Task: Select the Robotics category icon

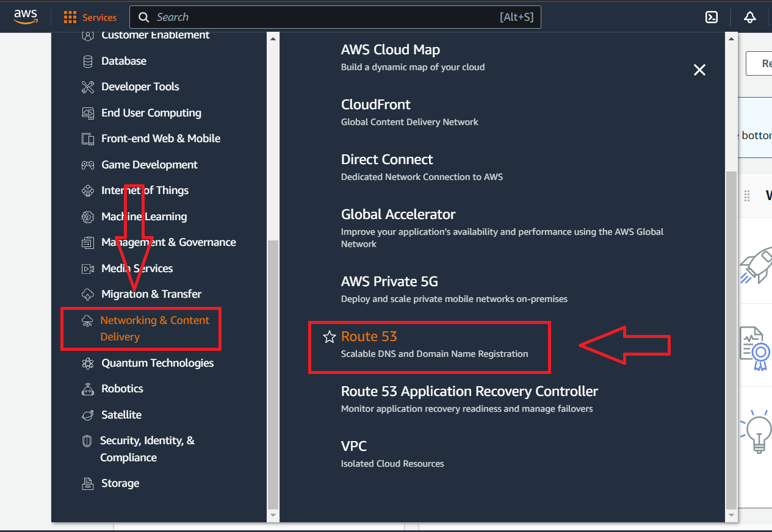Action: tap(88, 389)
